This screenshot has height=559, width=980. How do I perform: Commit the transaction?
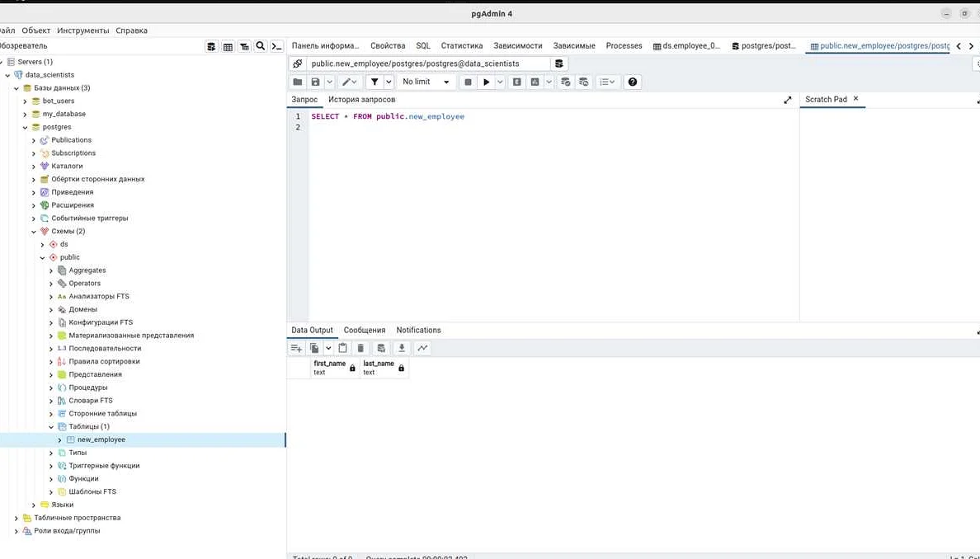pyautogui.click(x=566, y=82)
